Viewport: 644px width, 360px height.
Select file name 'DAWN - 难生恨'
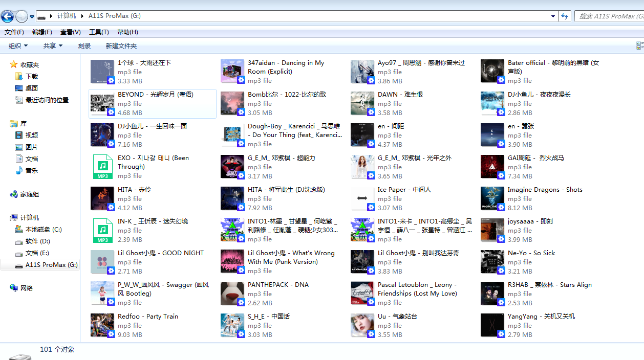(400, 95)
